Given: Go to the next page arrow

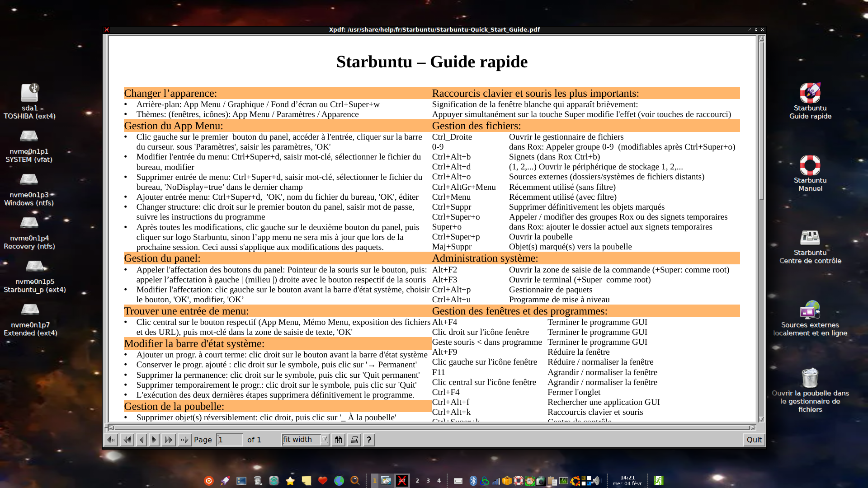Looking at the screenshot, I should click(x=154, y=440).
